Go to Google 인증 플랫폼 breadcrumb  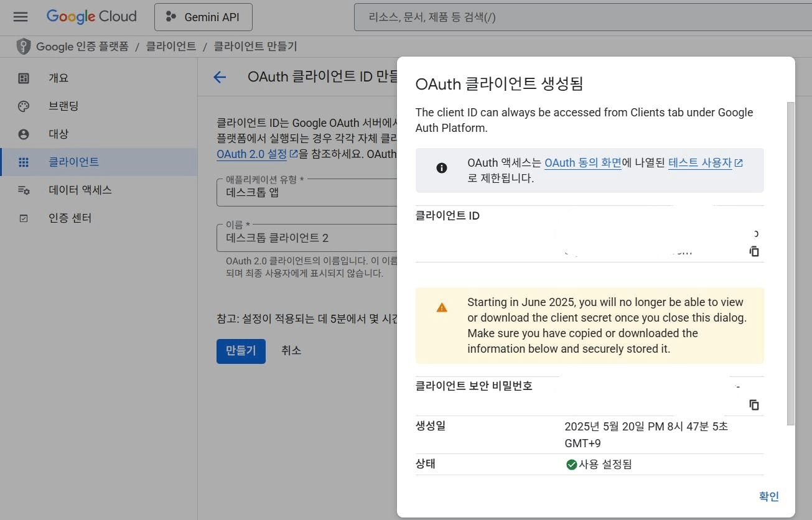pos(82,46)
